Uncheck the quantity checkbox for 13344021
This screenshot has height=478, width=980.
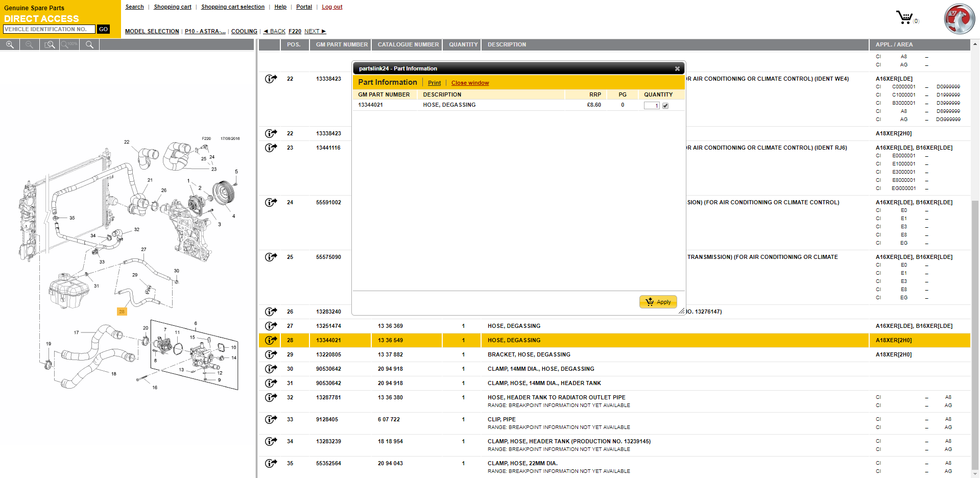(x=665, y=106)
